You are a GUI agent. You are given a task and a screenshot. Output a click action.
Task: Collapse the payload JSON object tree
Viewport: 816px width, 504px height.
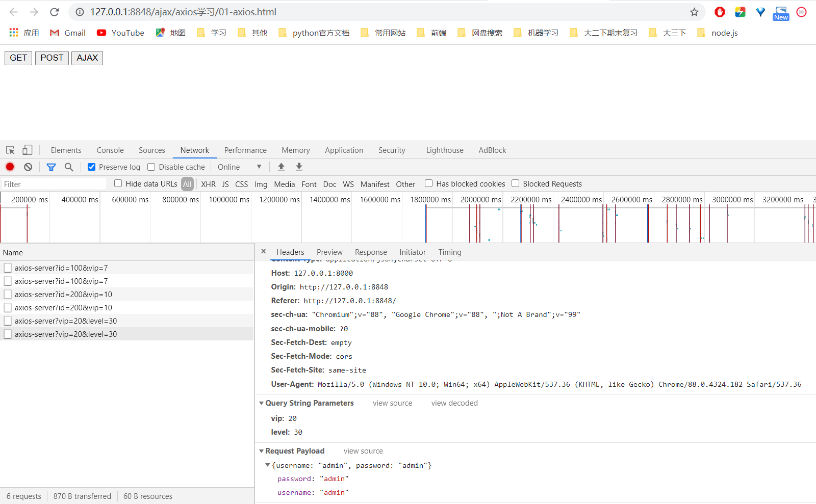click(267, 465)
